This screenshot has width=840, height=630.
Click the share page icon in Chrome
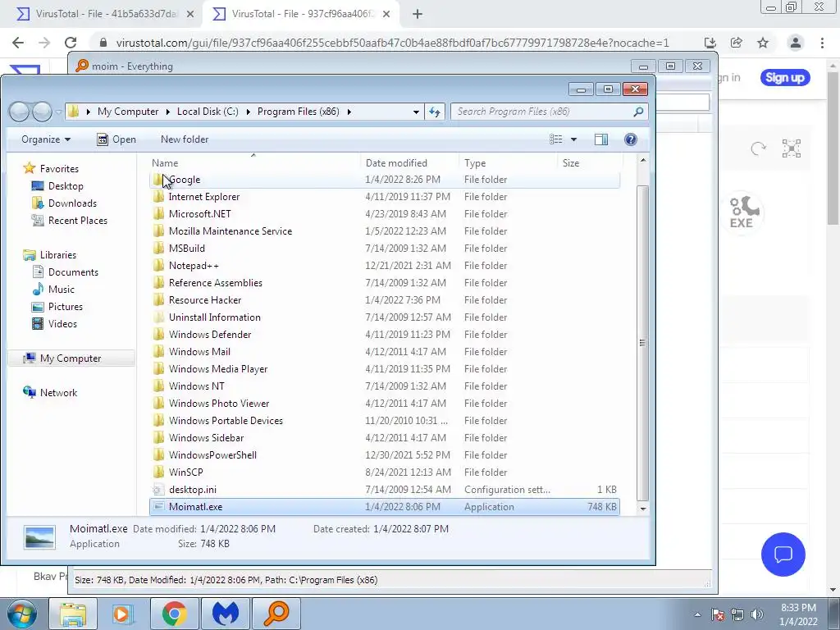point(737,43)
